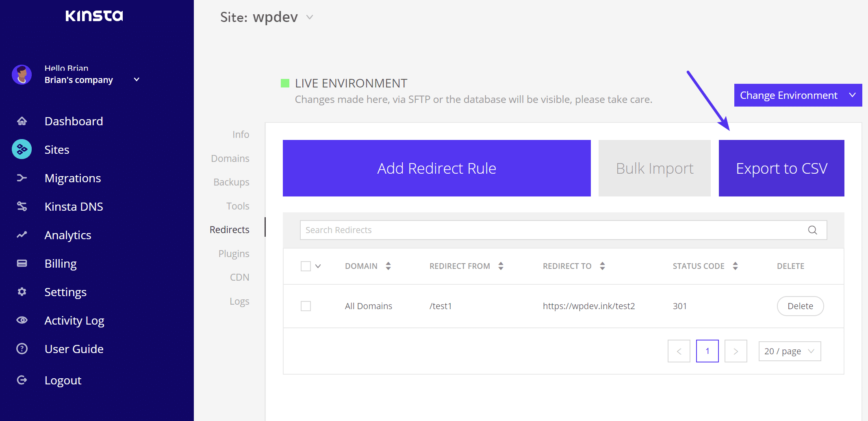Image resolution: width=868 pixels, height=421 pixels.
Task: Select the Sites icon in sidebar
Action: 22,149
